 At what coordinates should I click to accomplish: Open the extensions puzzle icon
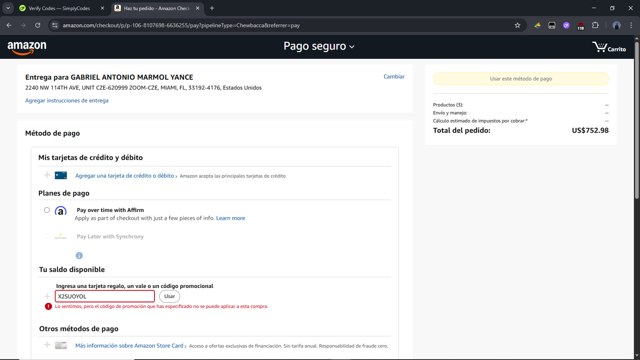pyautogui.click(x=595, y=25)
